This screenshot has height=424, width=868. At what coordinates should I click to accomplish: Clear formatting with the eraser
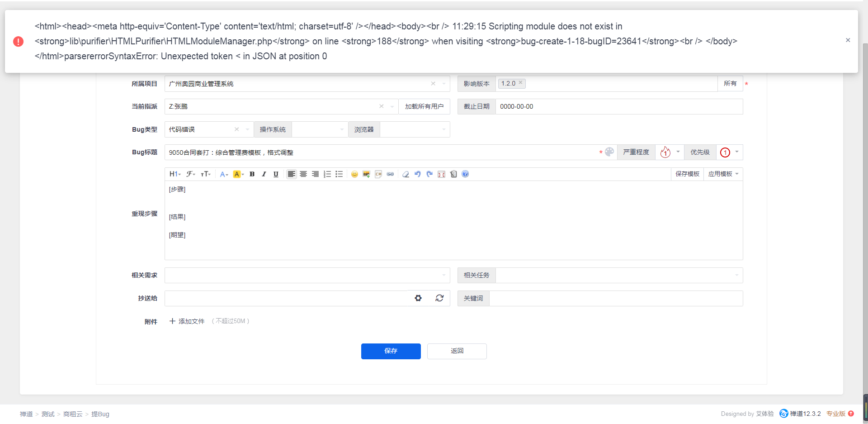[x=406, y=174]
